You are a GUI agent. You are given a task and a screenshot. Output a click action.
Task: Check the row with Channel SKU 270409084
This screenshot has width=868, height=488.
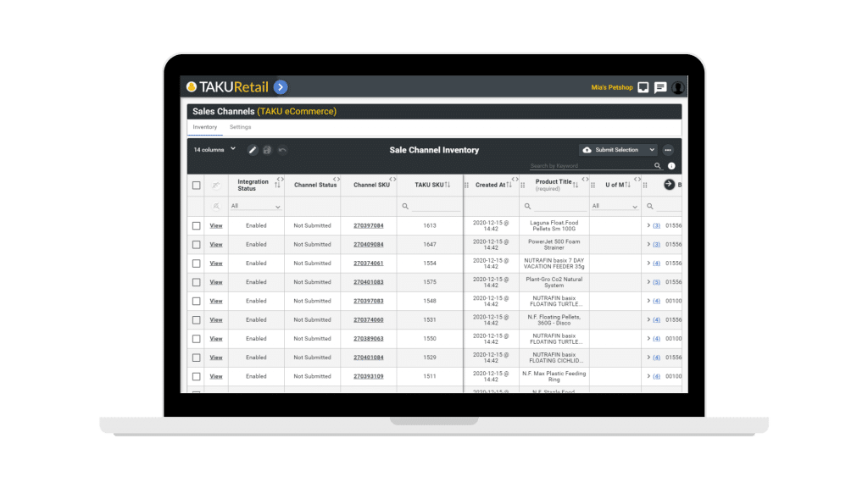(197, 245)
